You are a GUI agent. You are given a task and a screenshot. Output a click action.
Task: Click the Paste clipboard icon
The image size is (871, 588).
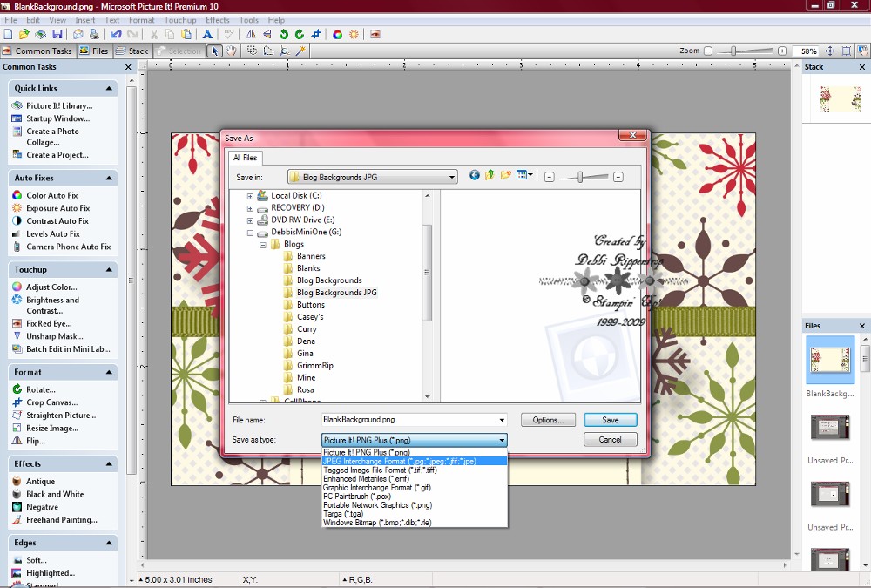[186, 35]
